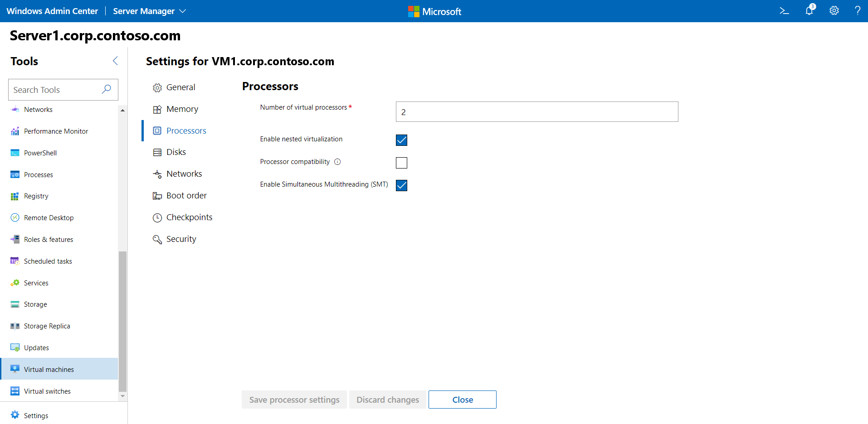This screenshot has height=424, width=868.
Task: Launch Remote Desktop from Tools list
Action: (x=49, y=217)
